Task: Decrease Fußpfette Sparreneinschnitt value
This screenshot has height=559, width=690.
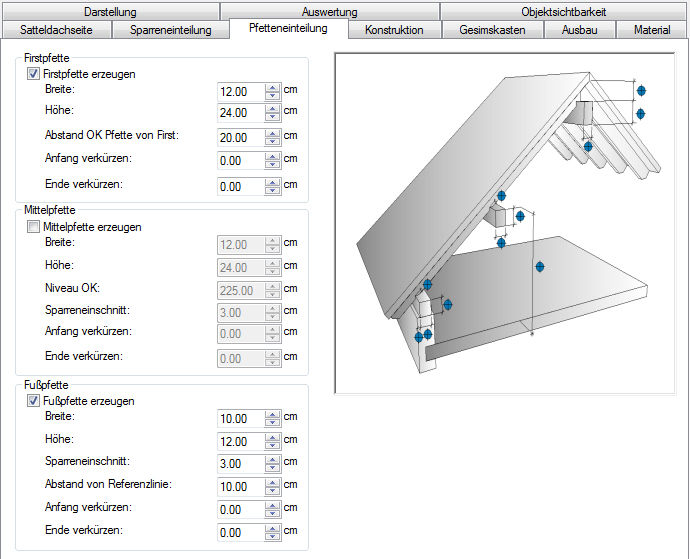Action: click(x=273, y=468)
